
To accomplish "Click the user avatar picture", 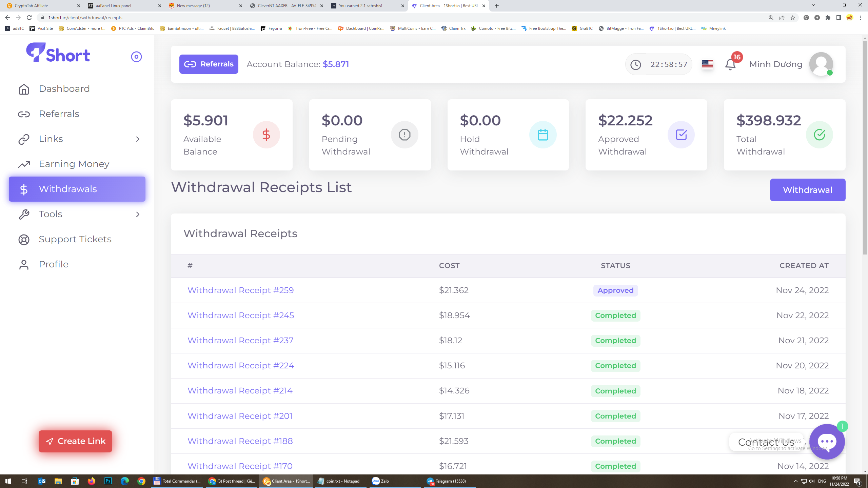I will point(821,64).
